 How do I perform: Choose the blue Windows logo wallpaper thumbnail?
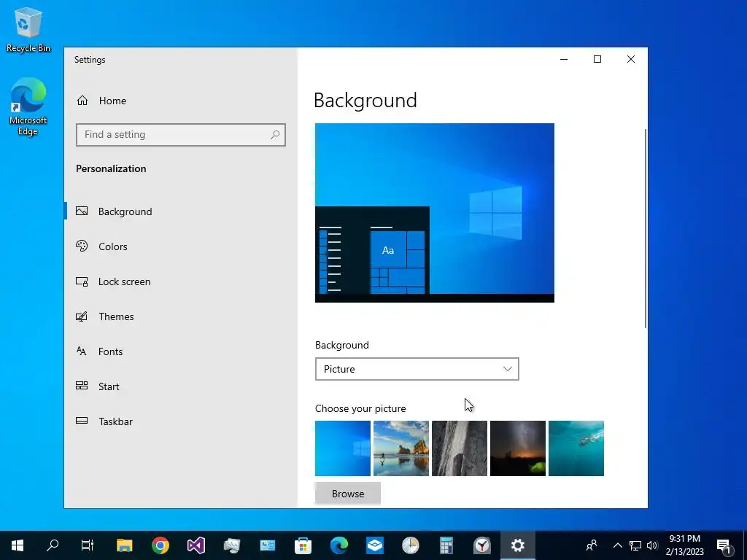click(x=343, y=448)
